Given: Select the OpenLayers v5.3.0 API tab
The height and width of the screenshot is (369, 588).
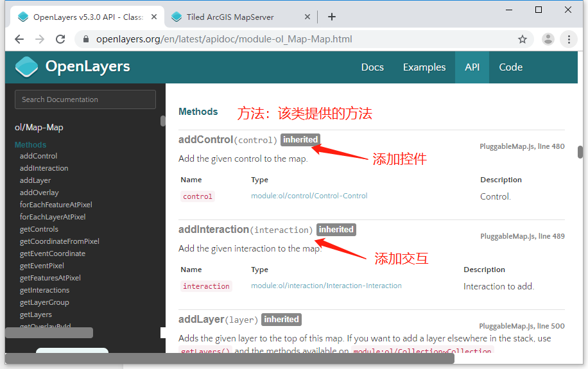Looking at the screenshot, I should pos(88,17).
